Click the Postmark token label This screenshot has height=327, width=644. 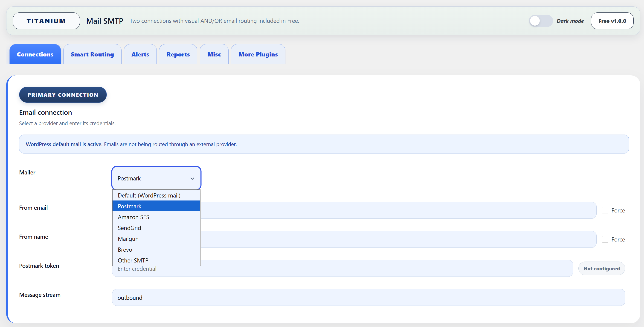tap(39, 266)
